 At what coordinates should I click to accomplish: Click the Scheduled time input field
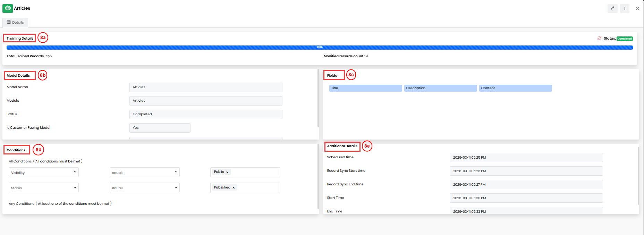pyautogui.click(x=526, y=158)
